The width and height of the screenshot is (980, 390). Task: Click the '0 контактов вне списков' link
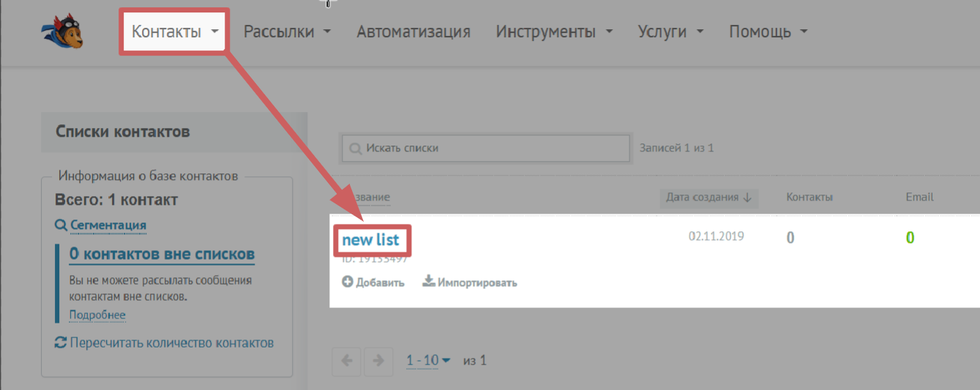point(162,255)
